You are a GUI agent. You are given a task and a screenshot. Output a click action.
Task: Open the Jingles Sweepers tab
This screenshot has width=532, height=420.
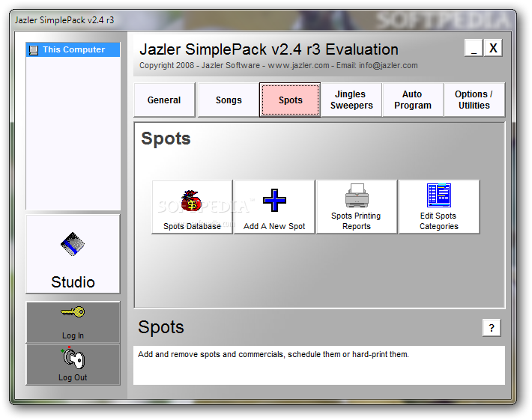pyautogui.click(x=351, y=100)
